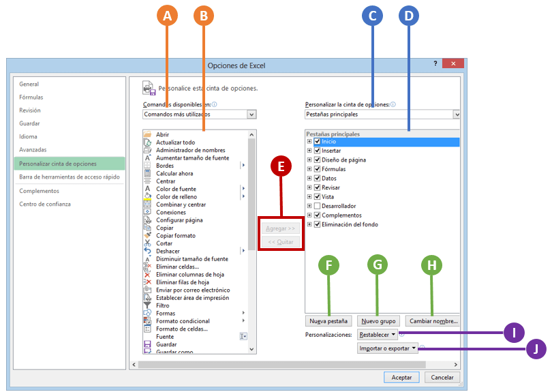Screen dimensions: 552x392
Task: Click the Nueva pestaña button
Action: click(328, 321)
